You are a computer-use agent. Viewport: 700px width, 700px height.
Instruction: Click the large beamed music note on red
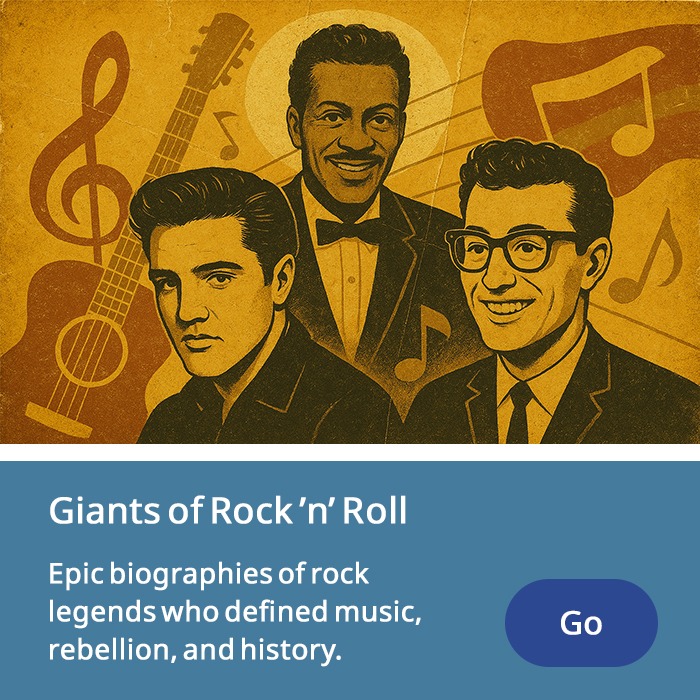pyautogui.click(x=598, y=107)
